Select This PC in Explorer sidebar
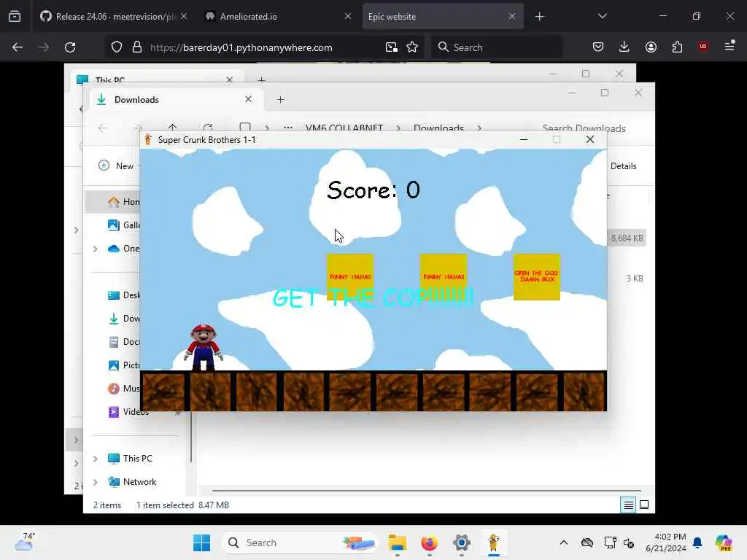The width and height of the screenshot is (747, 560). point(130,459)
